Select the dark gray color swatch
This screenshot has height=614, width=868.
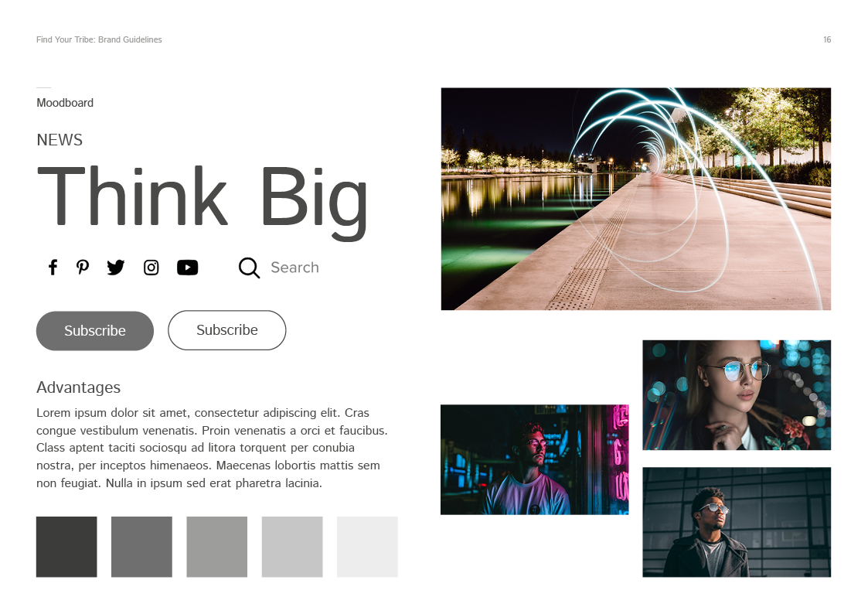141,547
